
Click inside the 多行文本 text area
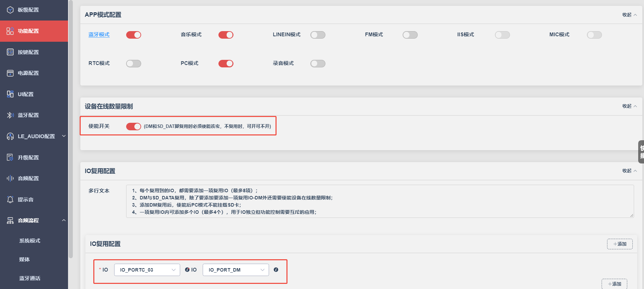click(380, 201)
